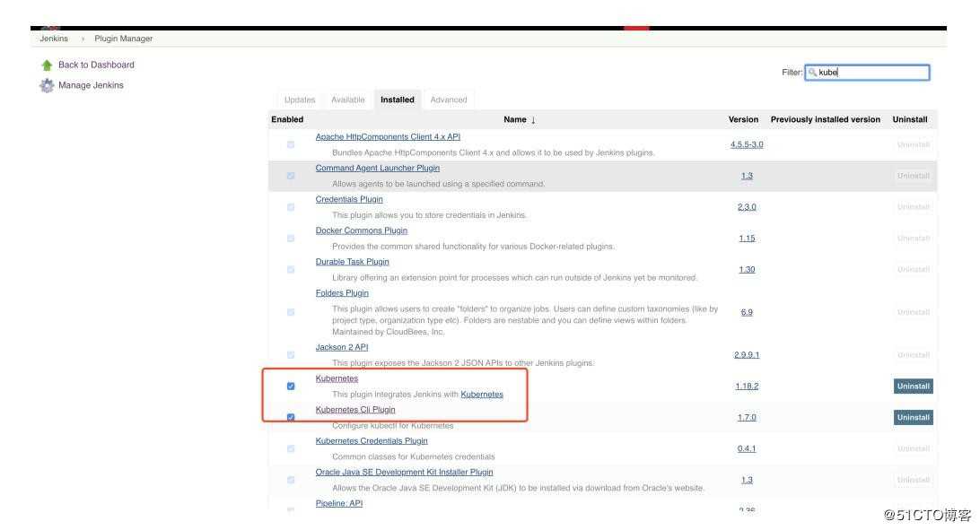Image resolution: width=980 pixels, height=530 pixels.
Task: Toggle Command Agent Launcher Plugin checkbox
Action: 291,176
